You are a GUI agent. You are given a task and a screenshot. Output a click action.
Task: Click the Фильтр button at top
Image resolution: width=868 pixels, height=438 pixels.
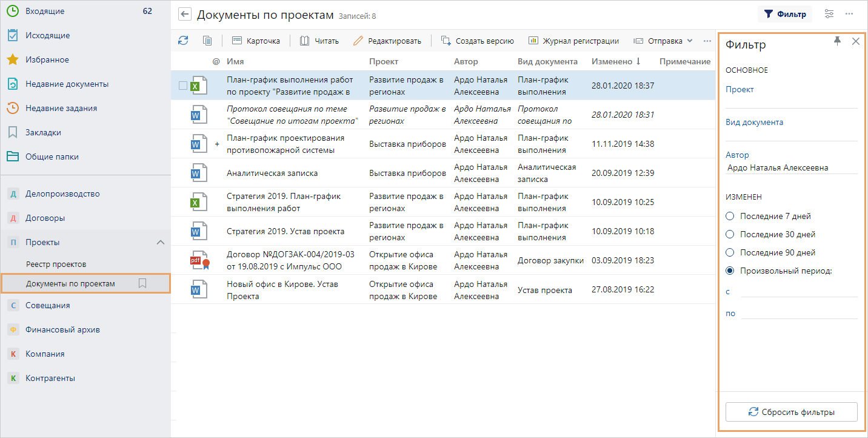(x=784, y=14)
